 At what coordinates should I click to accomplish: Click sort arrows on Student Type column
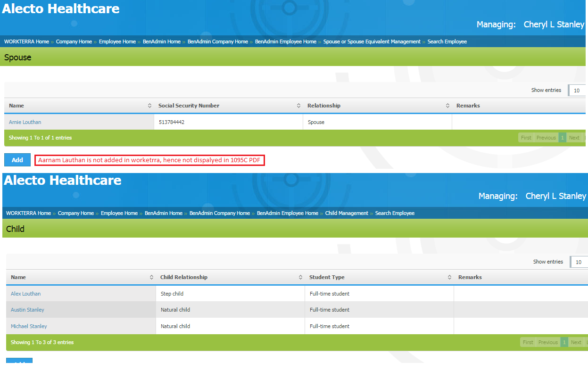click(x=450, y=278)
